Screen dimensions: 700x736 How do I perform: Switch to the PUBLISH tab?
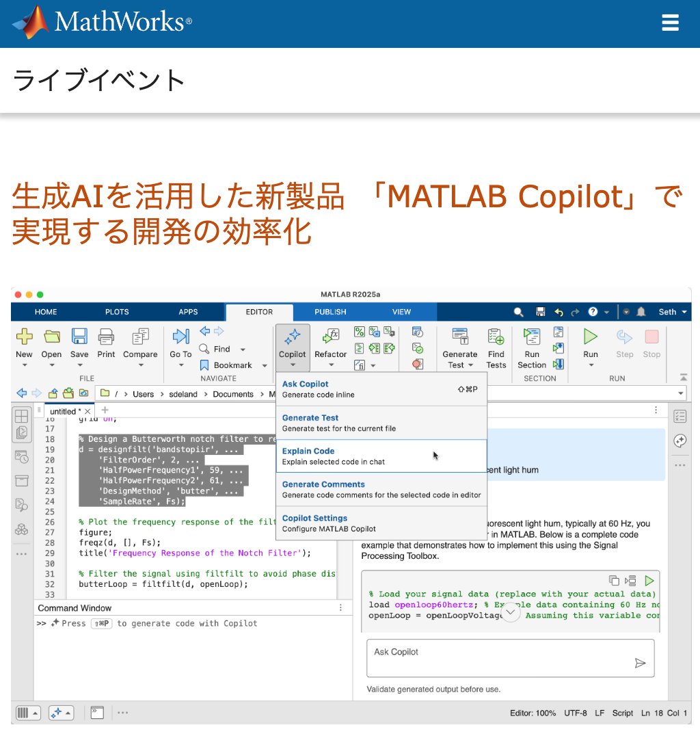330,312
